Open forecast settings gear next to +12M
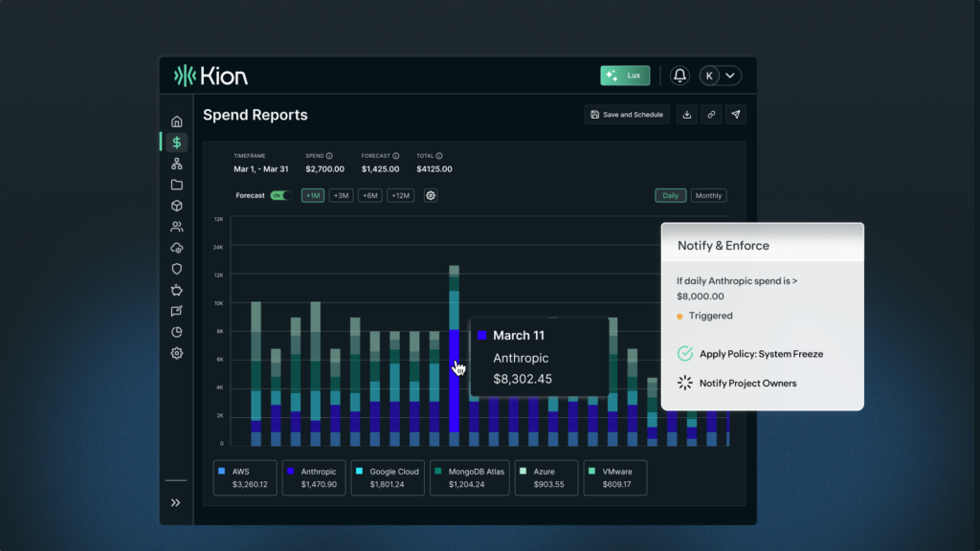This screenshot has width=980, height=551. 431,195
